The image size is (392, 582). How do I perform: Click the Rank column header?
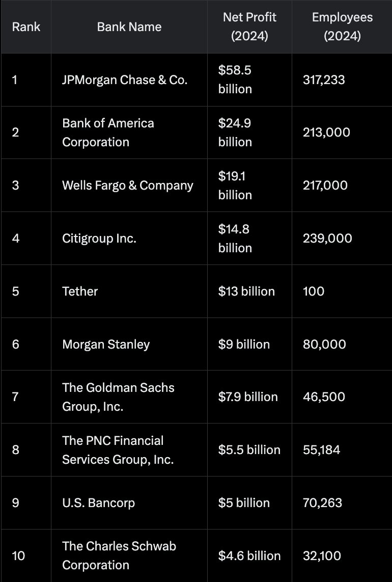(26, 27)
